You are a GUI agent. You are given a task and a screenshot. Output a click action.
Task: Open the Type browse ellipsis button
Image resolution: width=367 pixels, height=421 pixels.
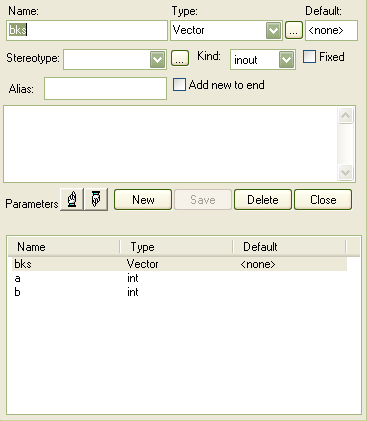coord(294,31)
